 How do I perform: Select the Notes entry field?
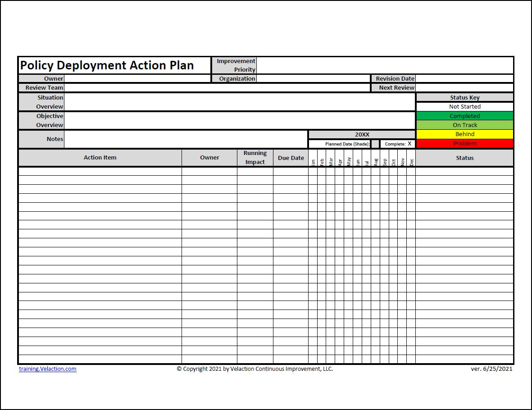point(185,139)
